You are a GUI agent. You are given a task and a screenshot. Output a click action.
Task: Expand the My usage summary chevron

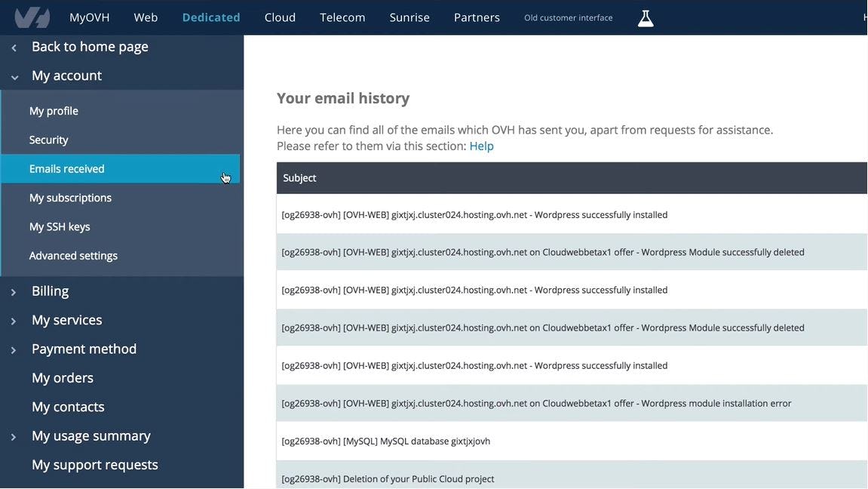[14, 437]
